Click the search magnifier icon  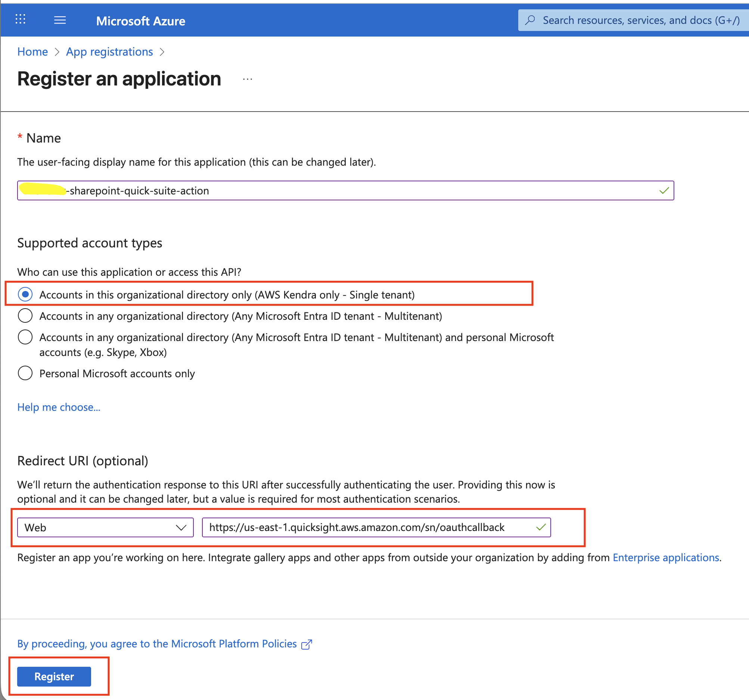pyautogui.click(x=530, y=19)
